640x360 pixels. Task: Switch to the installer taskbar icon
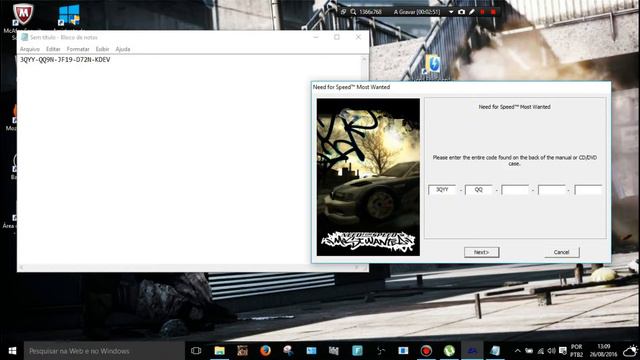[472, 351]
